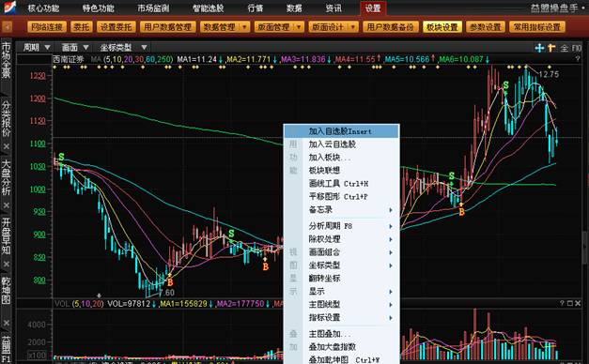Switch to the 智能选股 menu tab
The width and height of the screenshot is (589, 364).
(x=209, y=8)
